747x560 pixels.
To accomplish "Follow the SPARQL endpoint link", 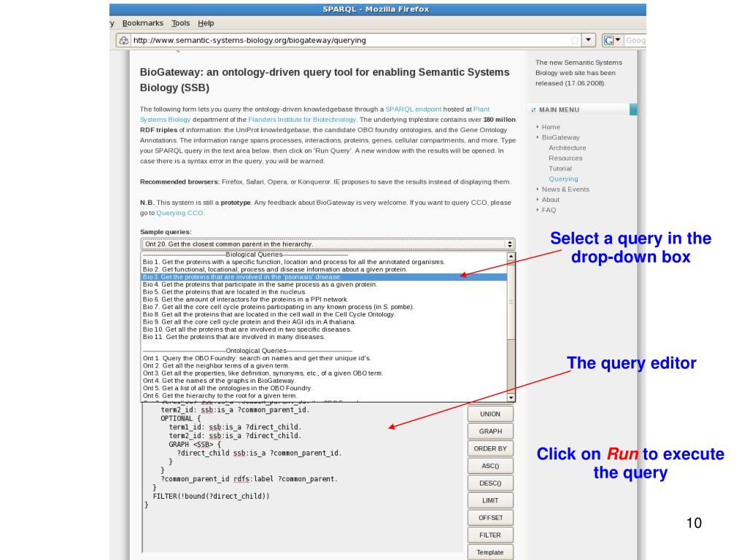I will (414, 109).
